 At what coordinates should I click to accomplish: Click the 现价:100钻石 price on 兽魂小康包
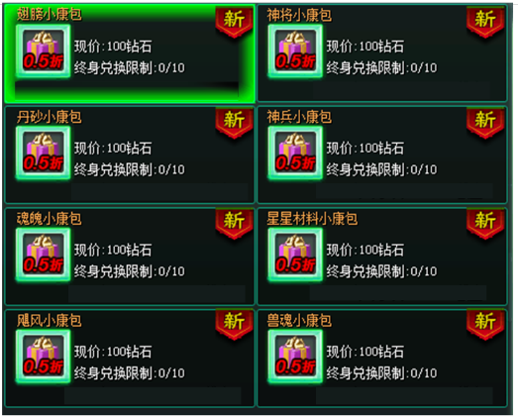coord(365,352)
